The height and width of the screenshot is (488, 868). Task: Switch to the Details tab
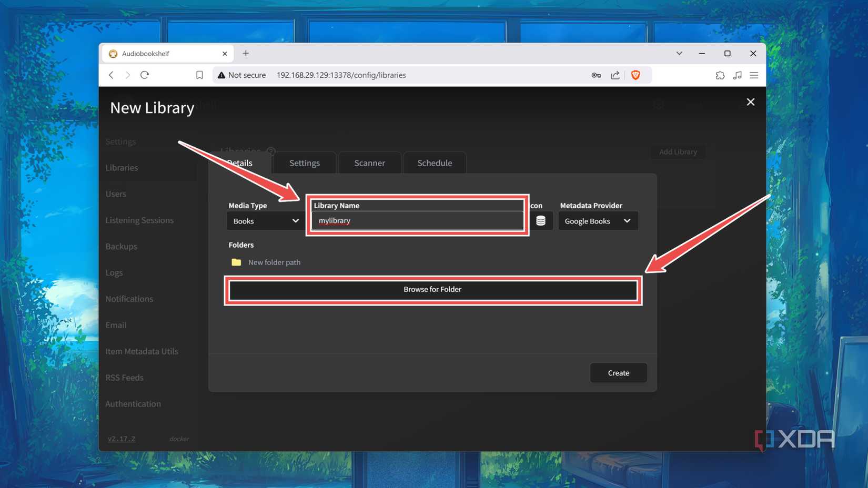click(x=240, y=163)
